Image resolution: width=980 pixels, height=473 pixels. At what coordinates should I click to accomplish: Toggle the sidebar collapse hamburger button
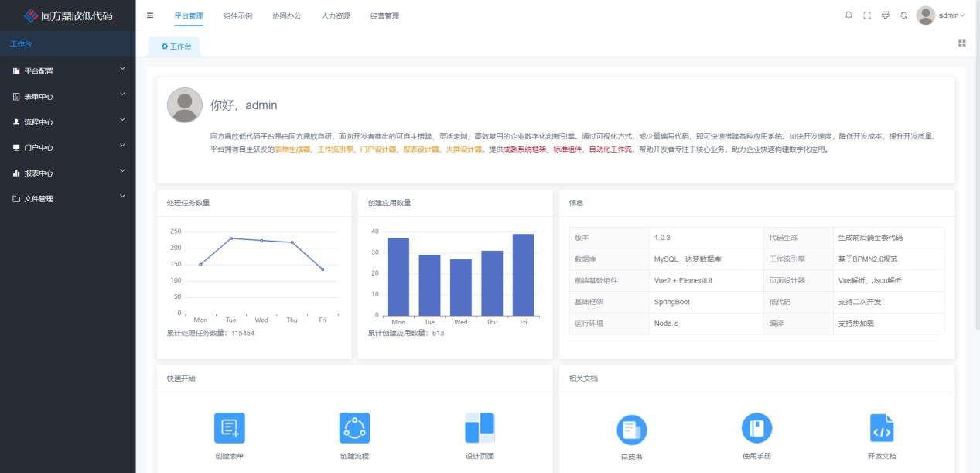click(x=150, y=15)
